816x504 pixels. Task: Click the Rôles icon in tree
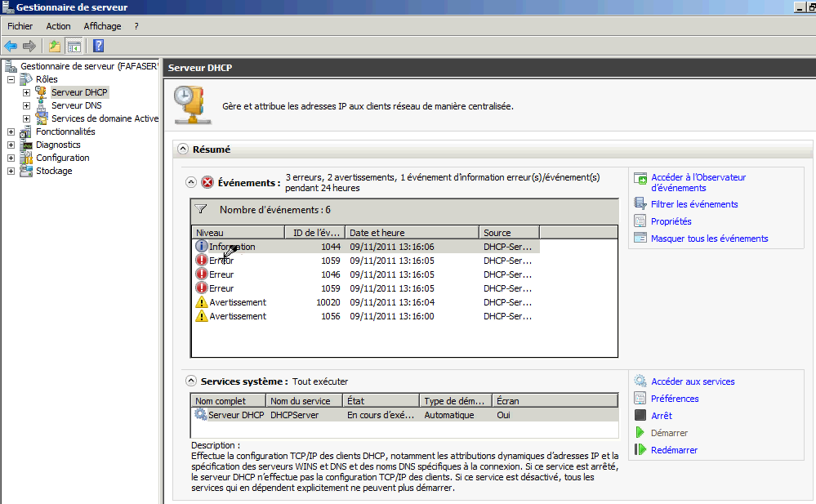coord(25,80)
